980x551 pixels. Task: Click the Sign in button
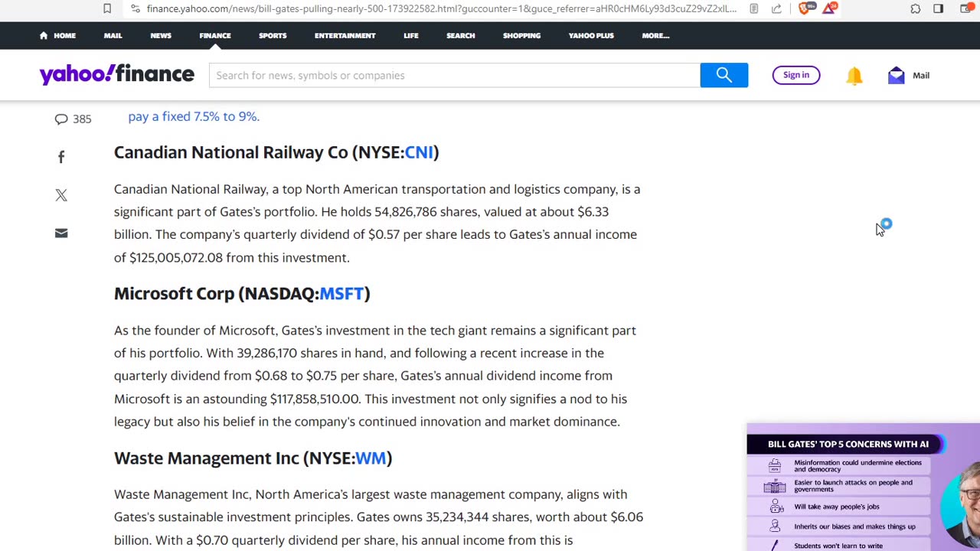pos(796,75)
